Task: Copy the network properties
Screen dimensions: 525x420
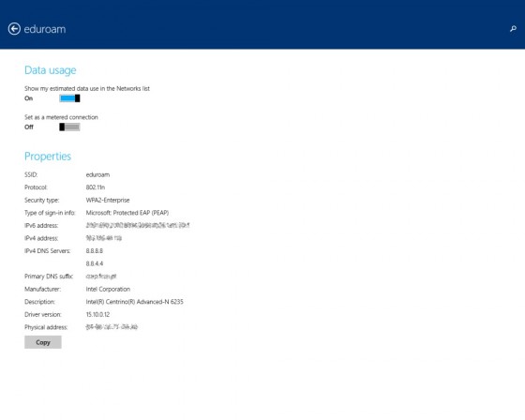Action: 43,342
